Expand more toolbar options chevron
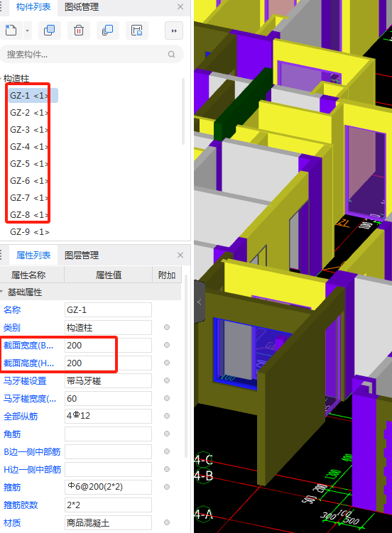This screenshot has width=392, height=533. point(174,31)
